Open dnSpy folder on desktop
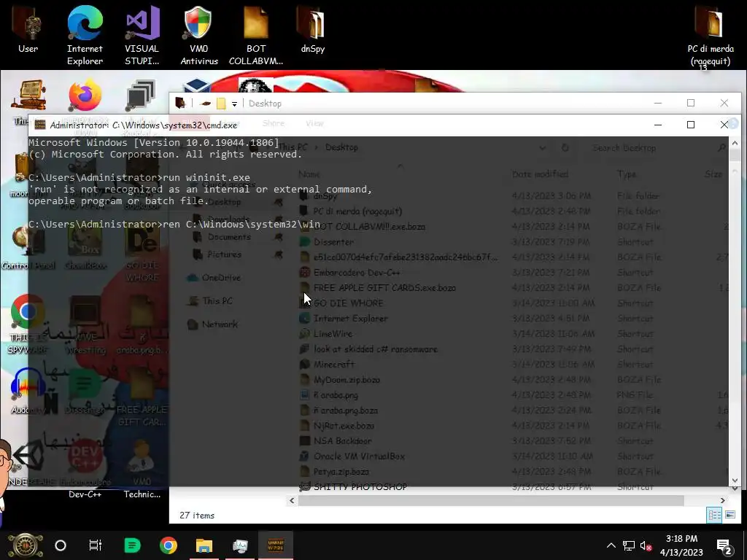This screenshot has width=747, height=560. pos(312,28)
